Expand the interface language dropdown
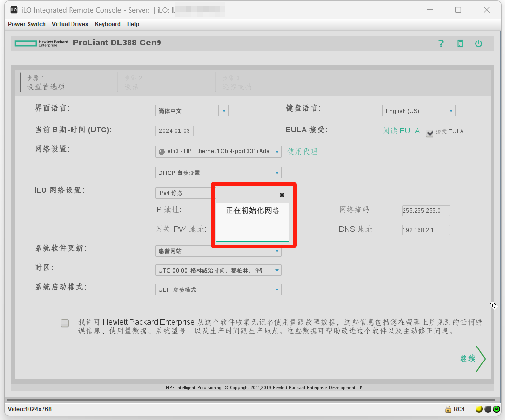 click(x=223, y=111)
